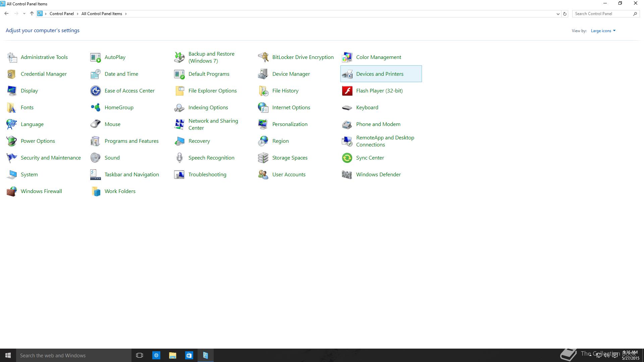
Task: Open the Sync Center green icon
Action: (x=347, y=158)
